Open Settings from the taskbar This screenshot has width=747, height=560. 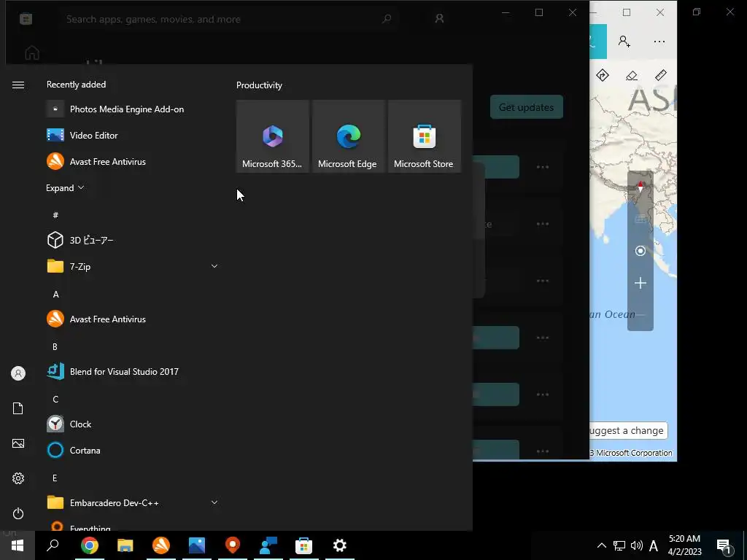340,545
